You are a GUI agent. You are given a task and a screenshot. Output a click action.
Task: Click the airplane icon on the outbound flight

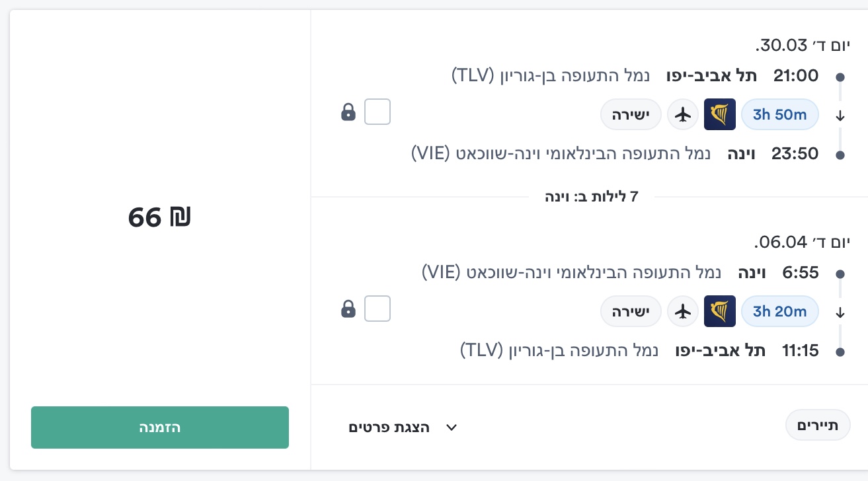(x=683, y=114)
